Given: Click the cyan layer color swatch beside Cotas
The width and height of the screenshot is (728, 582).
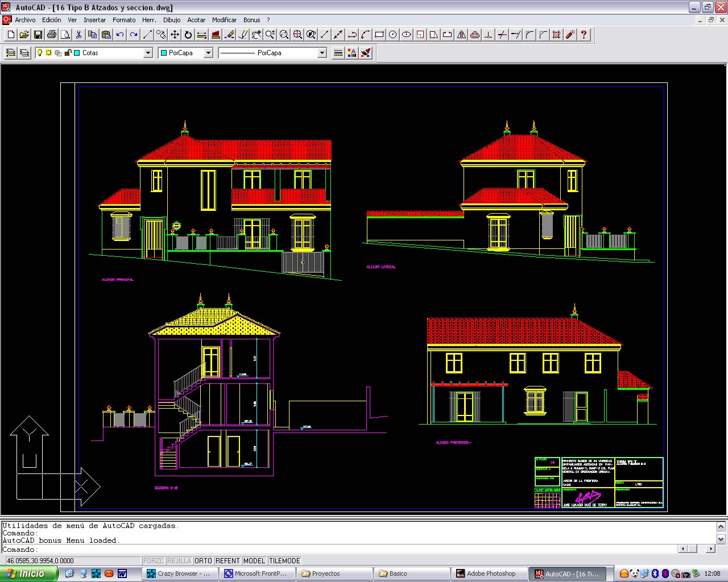Looking at the screenshot, I should [x=77, y=53].
